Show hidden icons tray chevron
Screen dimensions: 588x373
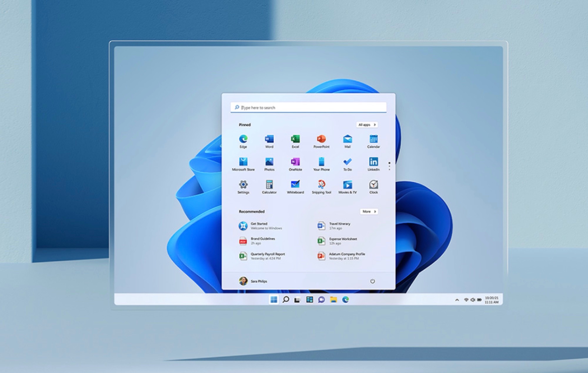[457, 300]
